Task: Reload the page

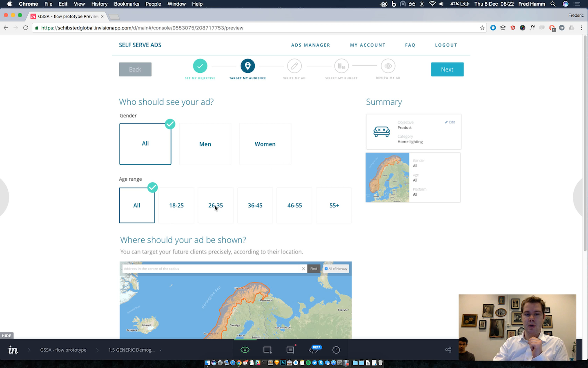Action: pyautogui.click(x=25, y=28)
